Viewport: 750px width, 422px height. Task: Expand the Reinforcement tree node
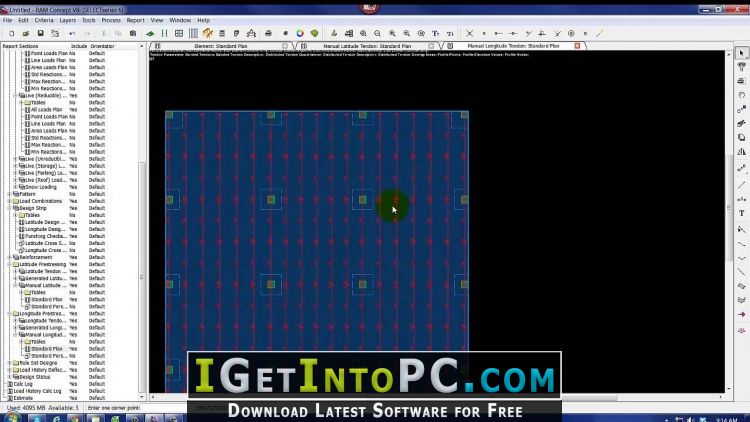[x=10, y=257]
